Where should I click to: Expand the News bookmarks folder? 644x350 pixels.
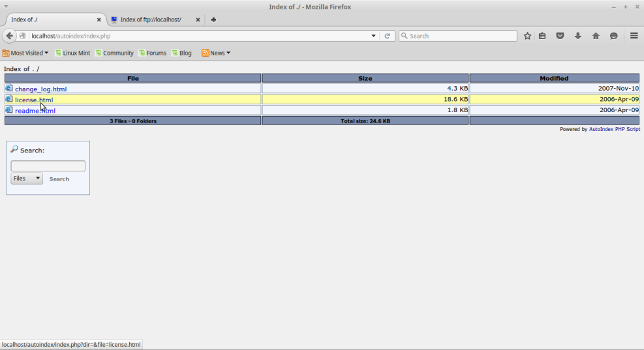[216, 53]
